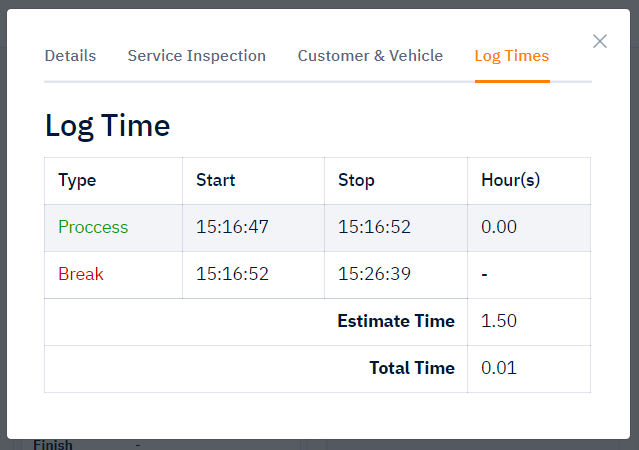Viewport: 639px width, 450px height.
Task: Click the Proccess hours value 0.00
Action: pyautogui.click(x=499, y=227)
